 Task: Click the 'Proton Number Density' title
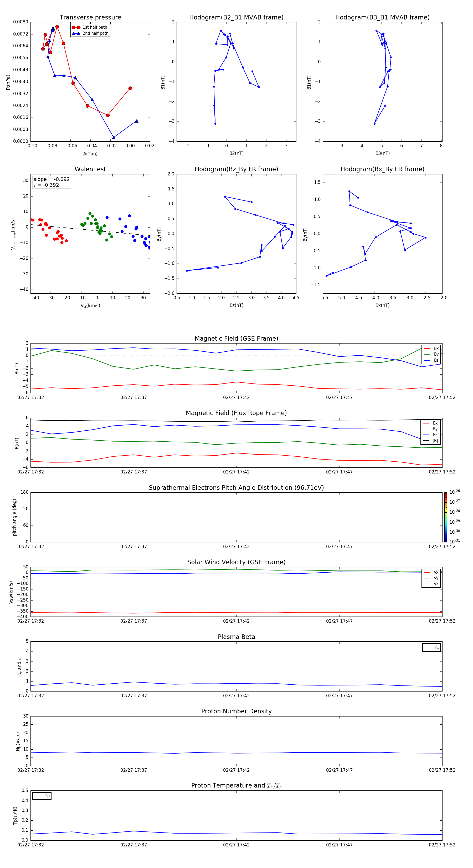tap(236, 711)
